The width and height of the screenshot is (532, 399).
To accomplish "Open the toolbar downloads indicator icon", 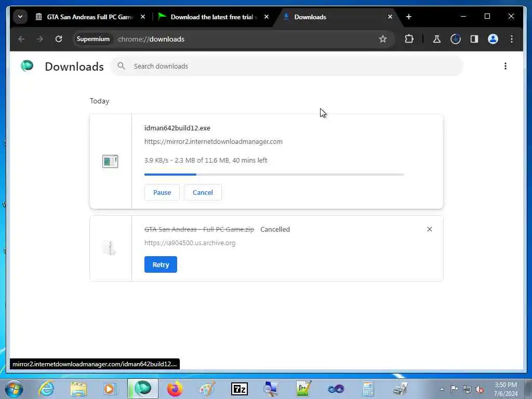I will pyautogui.click(x=455, y=39).
